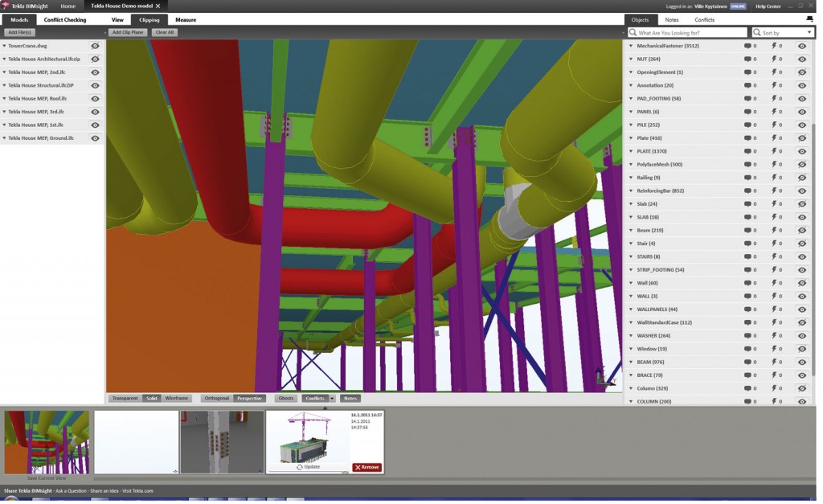Switch to the Conflict Checking tab
The width and height of the screenshot is (823, 504).
click(x=64, y=19)
